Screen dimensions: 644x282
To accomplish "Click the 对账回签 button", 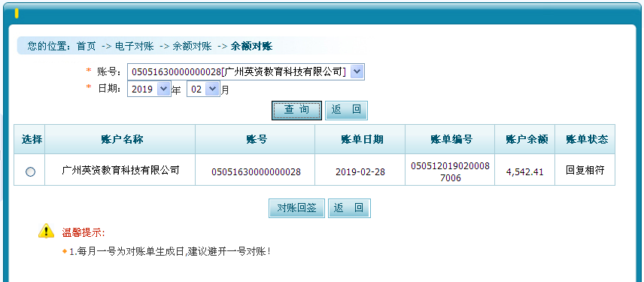I will point(296,208).
